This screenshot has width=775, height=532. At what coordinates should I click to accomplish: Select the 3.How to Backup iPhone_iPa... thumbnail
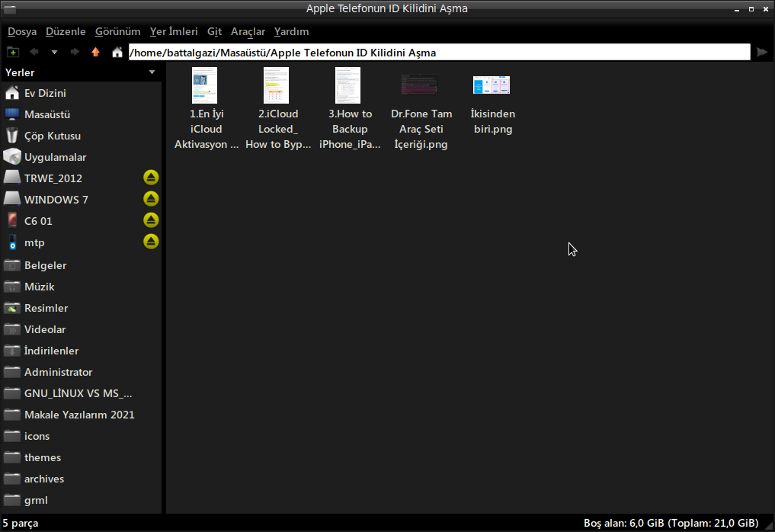click(x=348, y=85)
